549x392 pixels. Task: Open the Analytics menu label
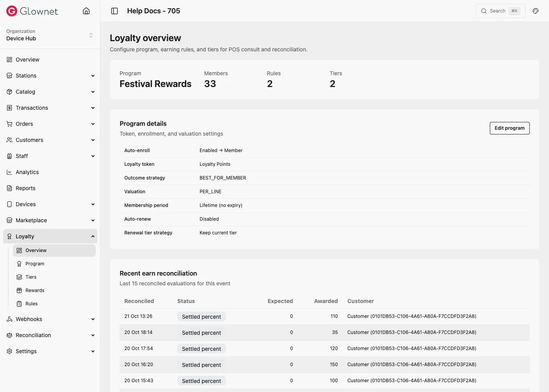click(x=27, y=172)
